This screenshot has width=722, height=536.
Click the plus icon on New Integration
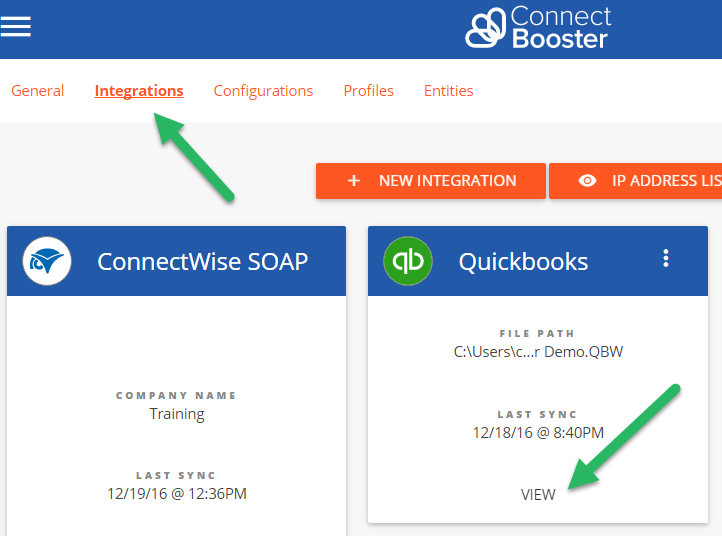coord(354,181)
